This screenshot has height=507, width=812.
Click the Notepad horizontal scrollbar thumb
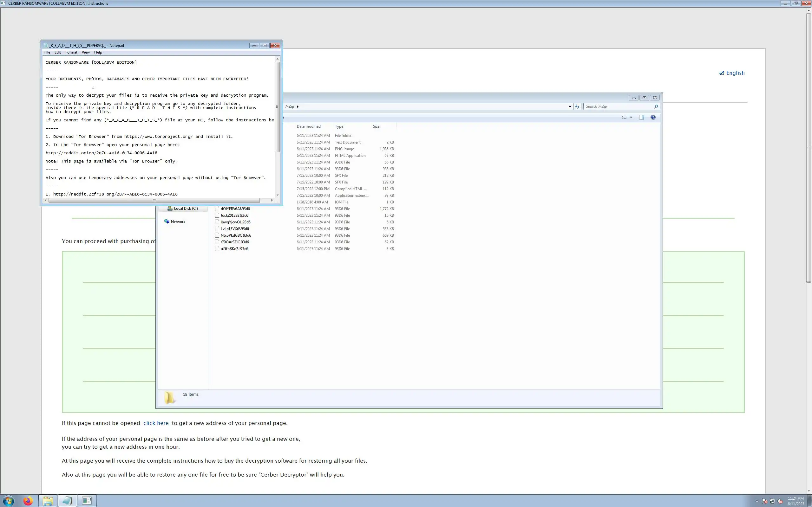click(154, 201)
